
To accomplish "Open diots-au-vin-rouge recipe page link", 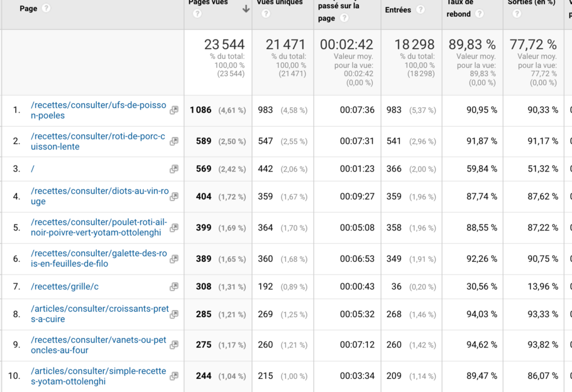I will pos(99,196).
